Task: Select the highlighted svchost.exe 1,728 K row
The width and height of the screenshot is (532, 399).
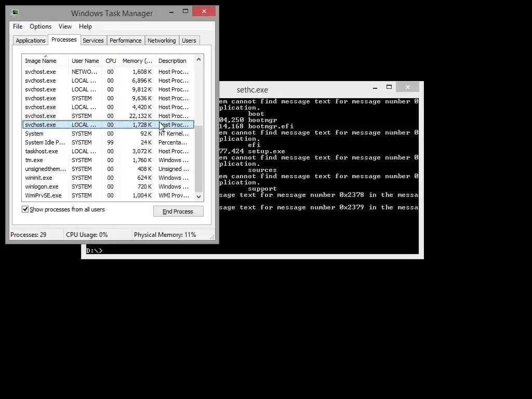Action: [x=108, y=125]
